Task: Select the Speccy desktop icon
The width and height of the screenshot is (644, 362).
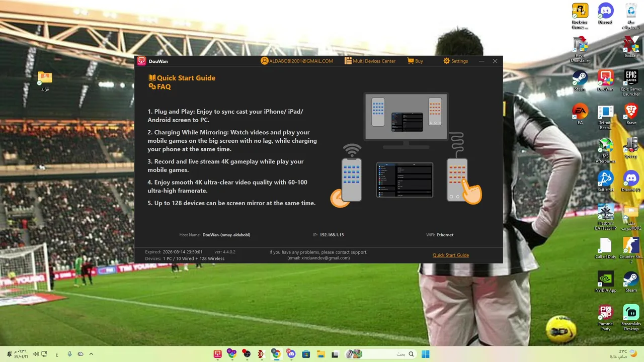Action: [x=631, y=148]
